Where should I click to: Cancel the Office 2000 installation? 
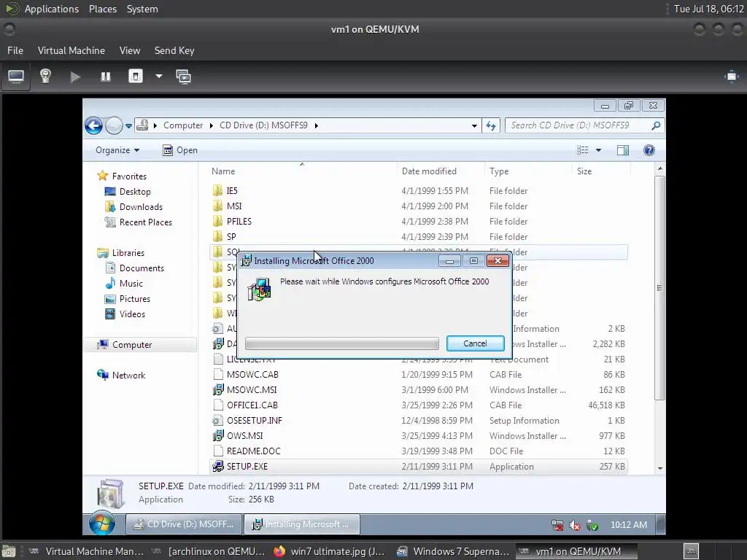point(475,343)
